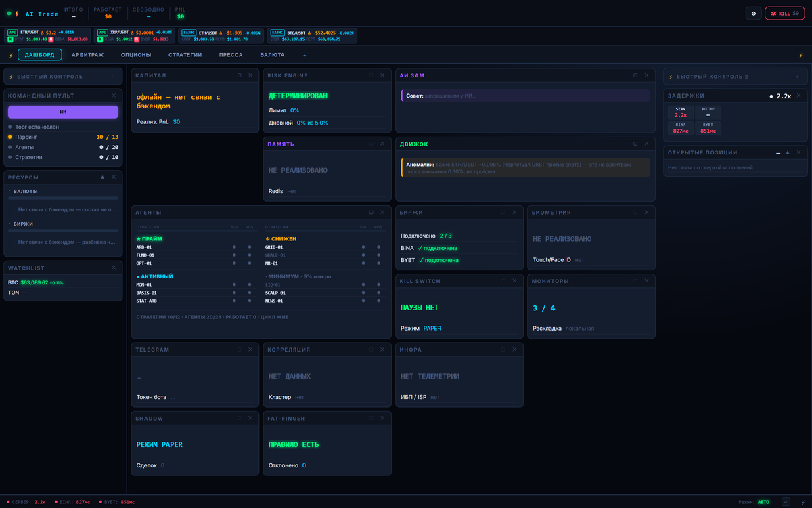Close the WATCHLIST panel
Viewport: 812px width, 508px height.
[114, 268]
